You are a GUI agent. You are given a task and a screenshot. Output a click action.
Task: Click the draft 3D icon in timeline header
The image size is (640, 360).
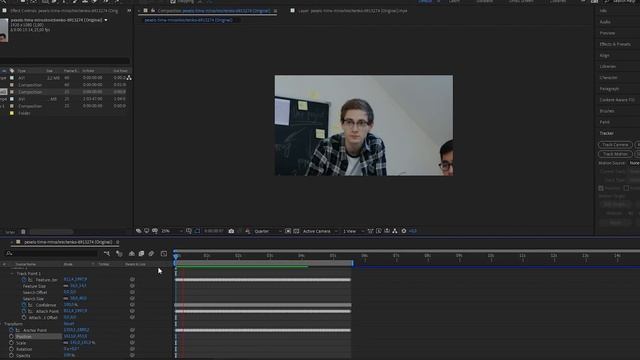coord(119,253)
